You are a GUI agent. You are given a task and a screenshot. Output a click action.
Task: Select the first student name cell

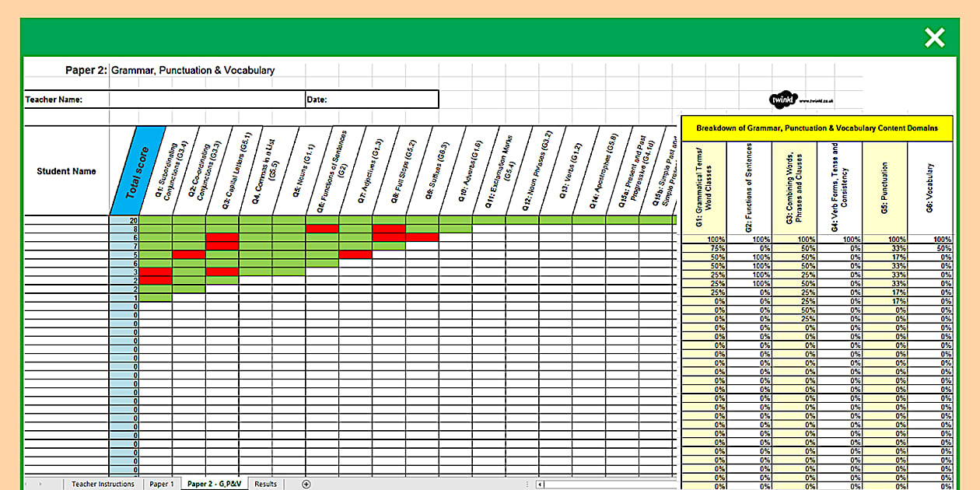click(x=66, y=220)
